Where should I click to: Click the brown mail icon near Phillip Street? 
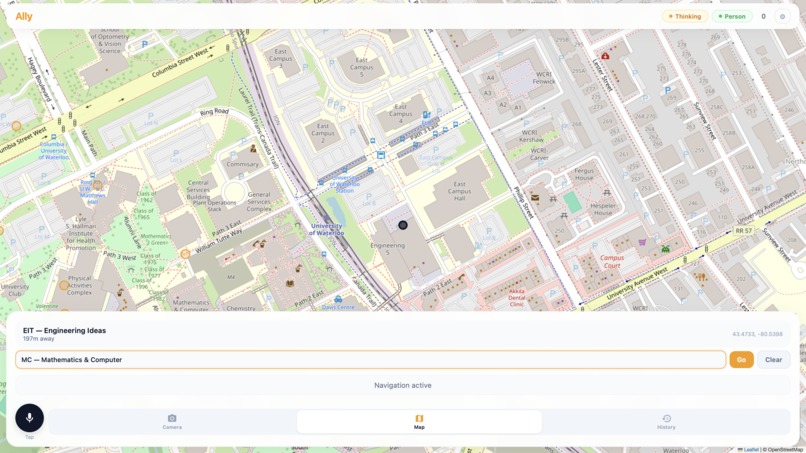535,197
